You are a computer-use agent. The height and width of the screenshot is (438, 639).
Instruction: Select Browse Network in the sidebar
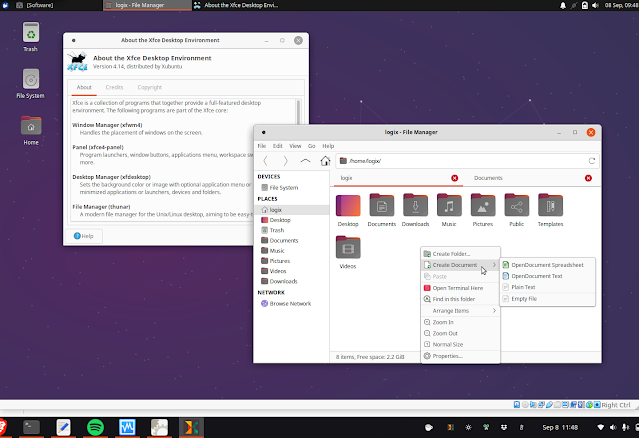coord(291,303)
